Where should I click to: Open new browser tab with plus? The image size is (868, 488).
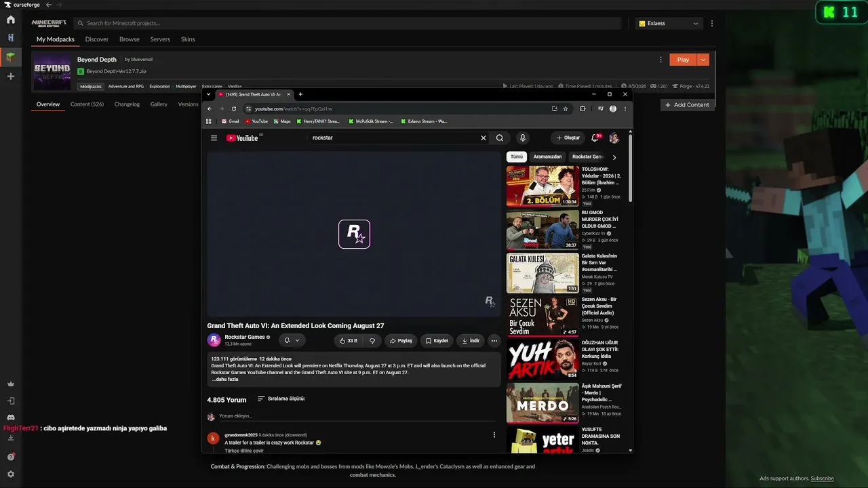(x=300, y=94)
